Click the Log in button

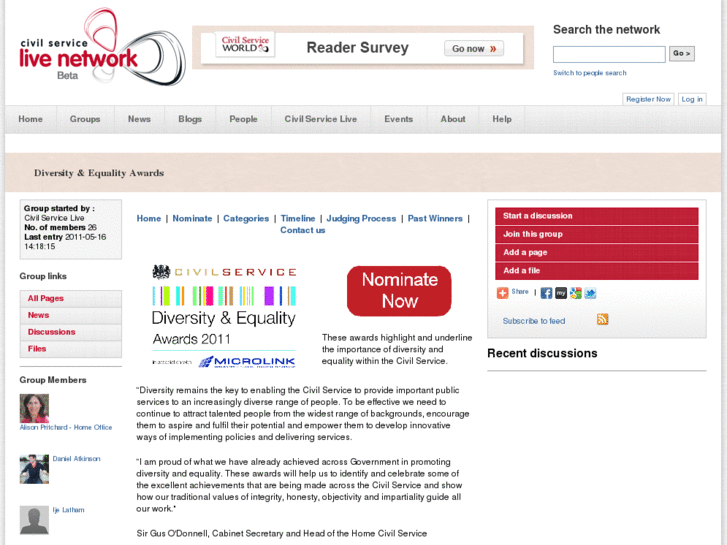click(692, 99)
